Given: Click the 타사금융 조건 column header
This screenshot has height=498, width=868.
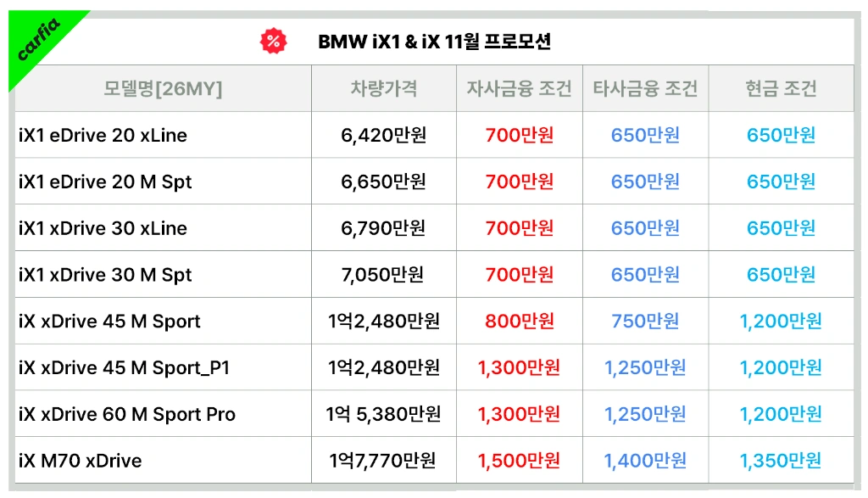Looking at the screenshot, I should (645, 88).
